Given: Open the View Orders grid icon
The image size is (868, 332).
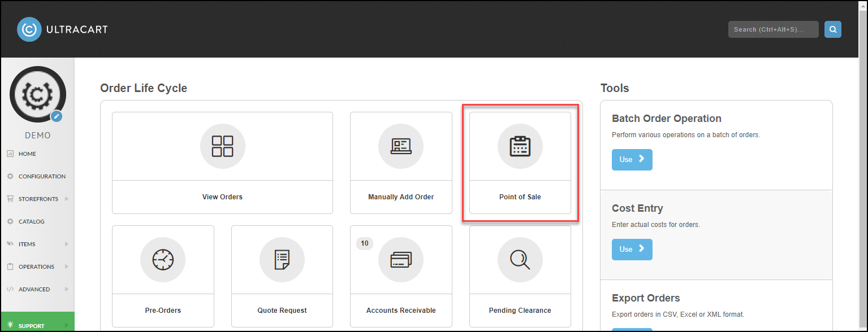Looking at the screenshot, I should click(x=222, y=146).
